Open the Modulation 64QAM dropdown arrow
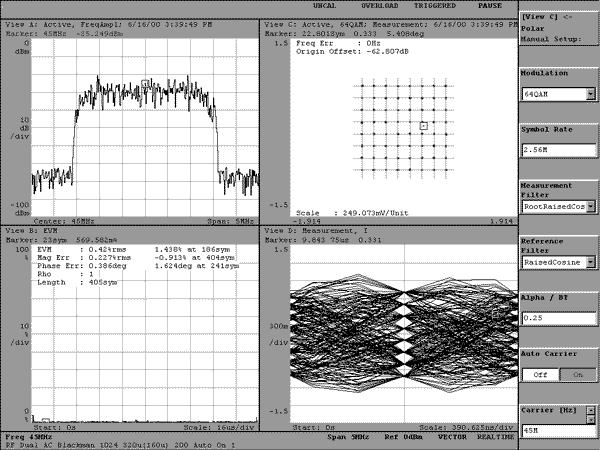This screenshot has height=450, width=600. click(591, 94)
